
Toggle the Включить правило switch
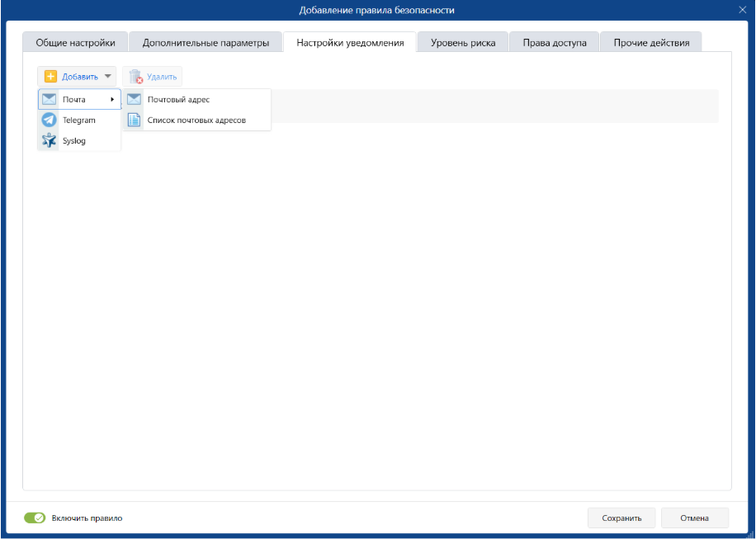[35, 518]
